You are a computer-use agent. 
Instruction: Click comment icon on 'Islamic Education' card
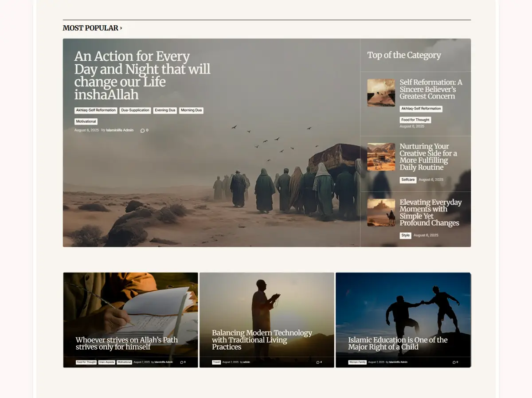(454, 362)
